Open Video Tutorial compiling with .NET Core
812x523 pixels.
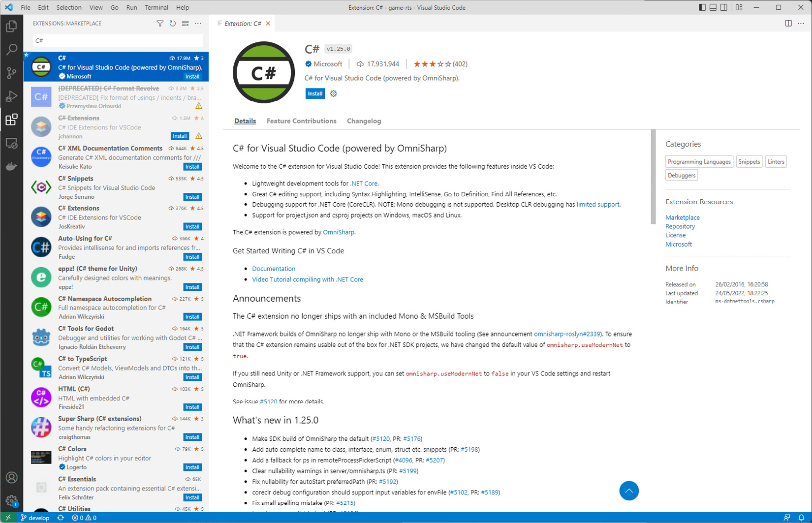308,279
